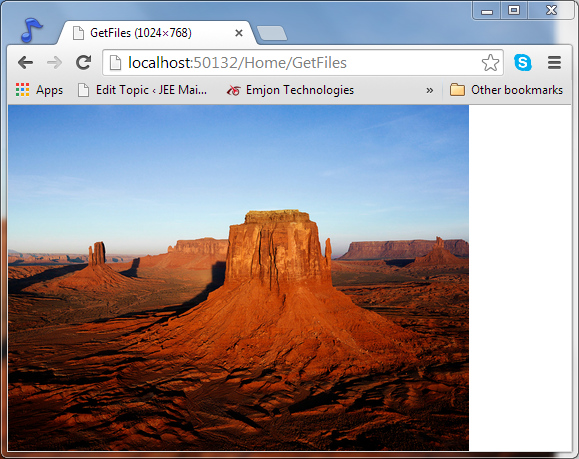Open a new tab
The width and height of the screenshot is (579, 459).
pos(272,33)
